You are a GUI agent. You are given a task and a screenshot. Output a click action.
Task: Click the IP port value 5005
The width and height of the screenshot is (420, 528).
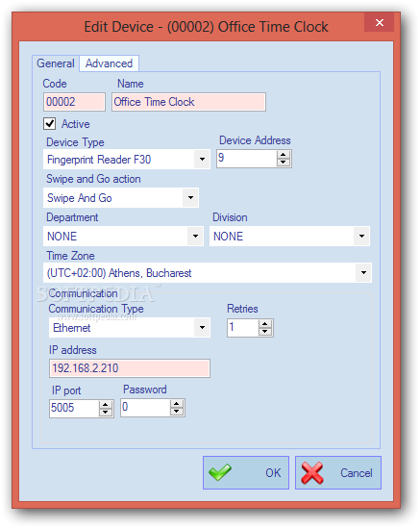point(74,408)
